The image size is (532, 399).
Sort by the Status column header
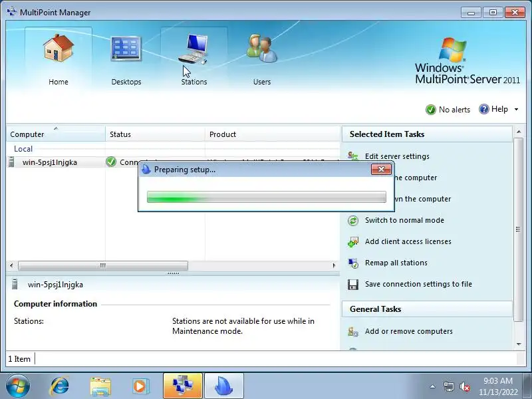155,134
